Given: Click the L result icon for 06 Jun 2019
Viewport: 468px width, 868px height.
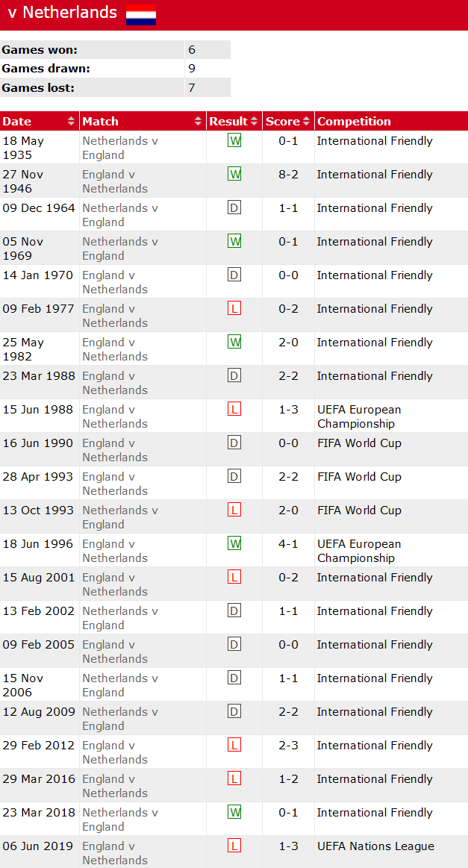Looking at the screenshot, I should point(234,846).
